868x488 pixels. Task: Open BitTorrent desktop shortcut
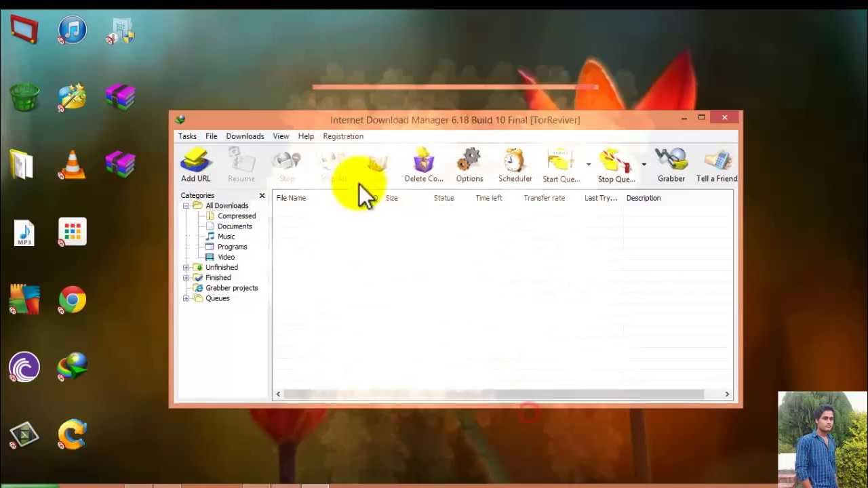24,367
